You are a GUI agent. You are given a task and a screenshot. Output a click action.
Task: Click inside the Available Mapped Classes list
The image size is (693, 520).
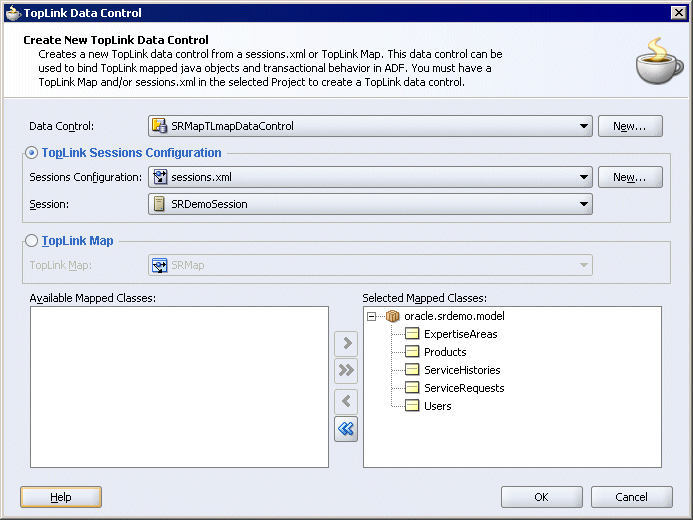click(x=179, y=387)
